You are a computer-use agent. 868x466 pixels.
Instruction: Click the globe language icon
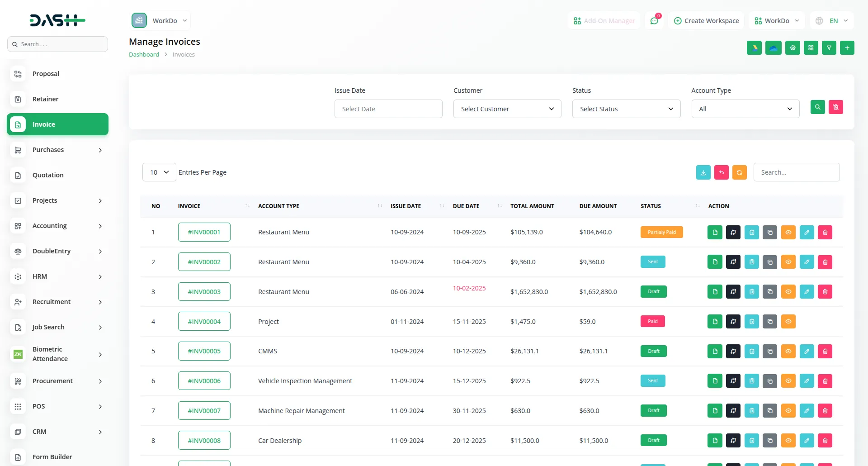(819, 21)
